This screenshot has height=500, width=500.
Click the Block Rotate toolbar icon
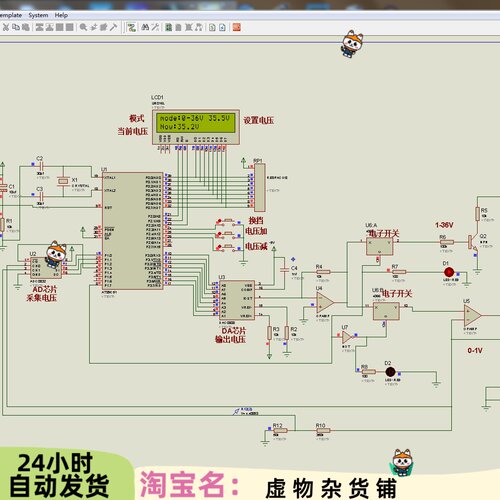60,27
